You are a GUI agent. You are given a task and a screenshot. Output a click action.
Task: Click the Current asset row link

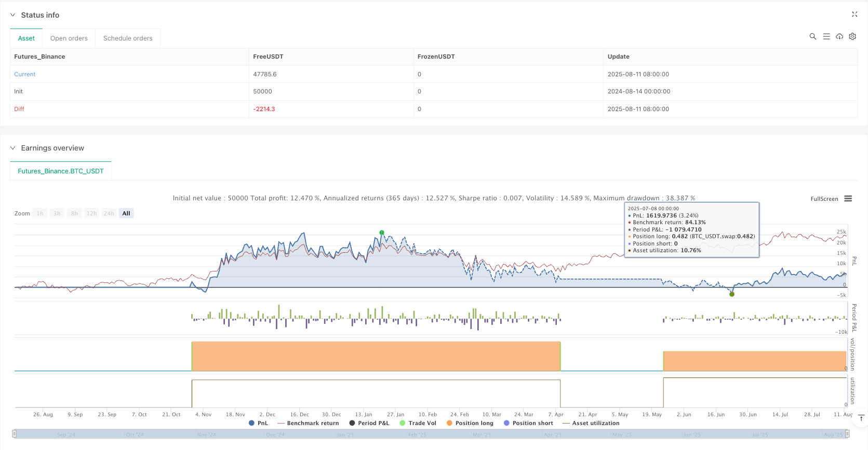(x=25, y=74)
